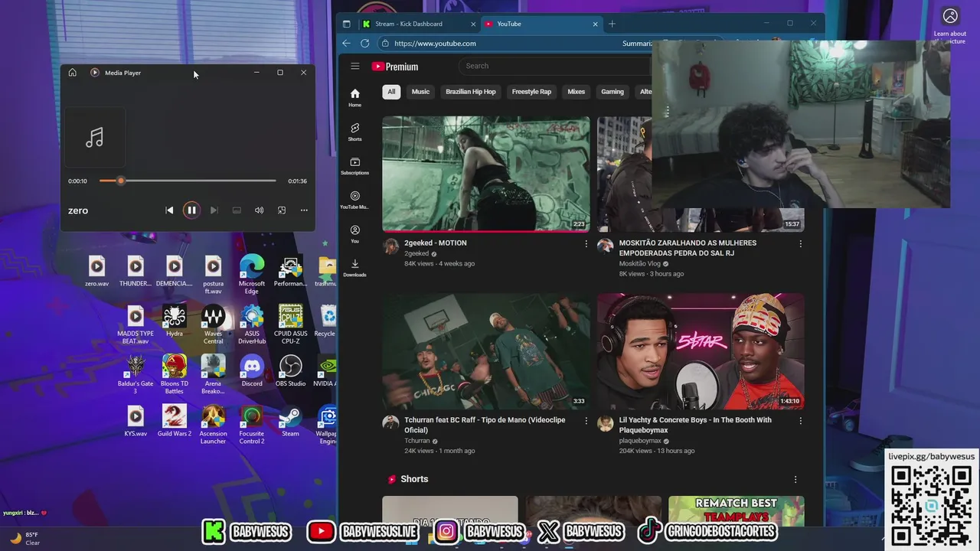Open more options menu in Media Player
The width and height of the screenshot is (980, 551).
pyautogui.click(x=304, y=210)
